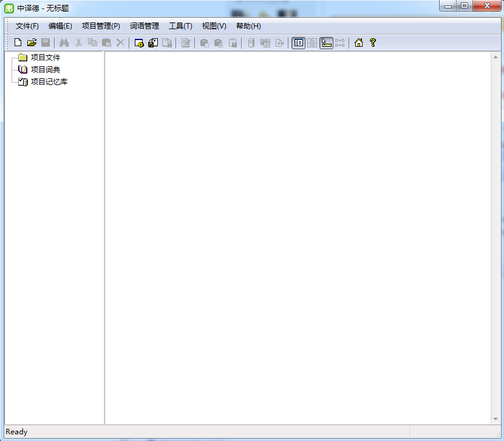Toggle the grayed lines list view icon
The width and height of the screenshot is (504, 441).
312,43
